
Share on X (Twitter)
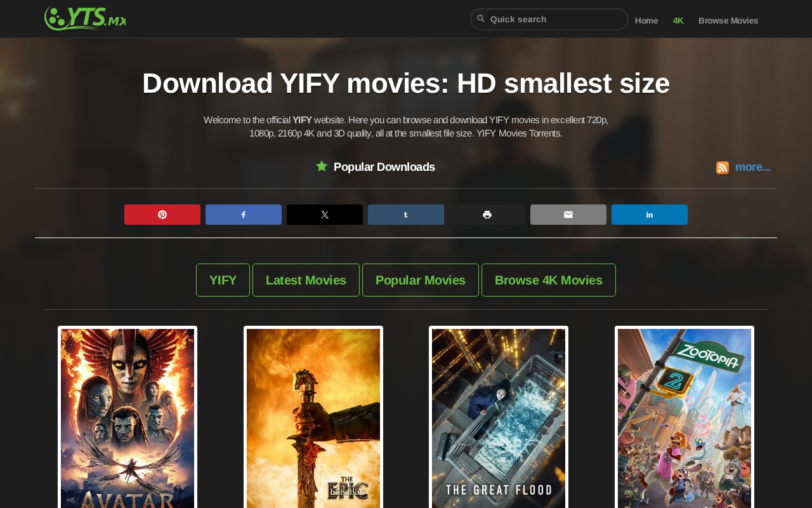pos(325,215)
